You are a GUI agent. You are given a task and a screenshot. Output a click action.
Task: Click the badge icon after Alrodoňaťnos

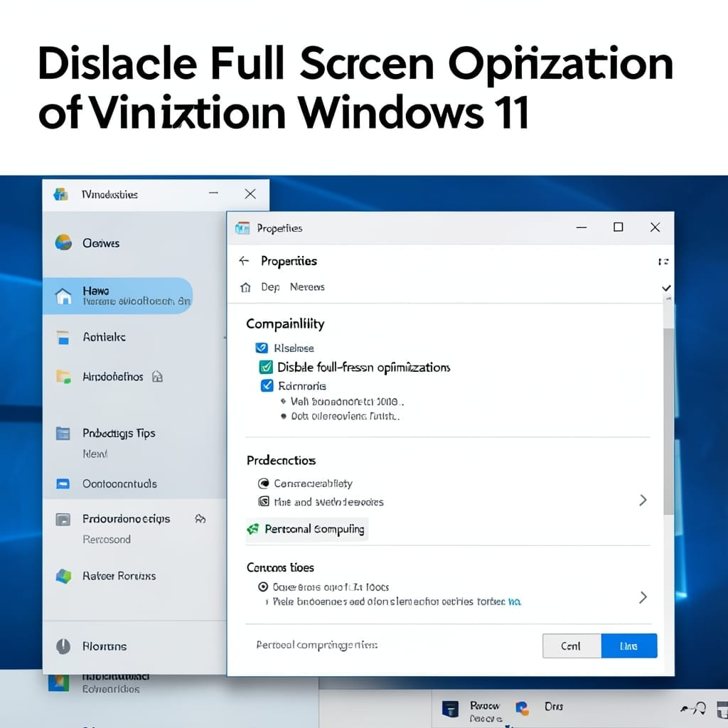click(157, 376)
